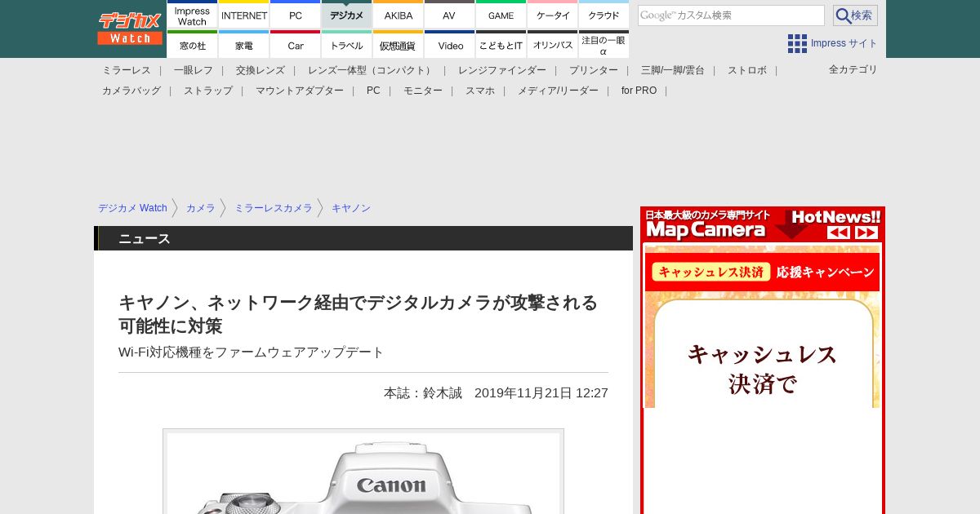Click the Map Camera ad next arrow

(866, 233)
